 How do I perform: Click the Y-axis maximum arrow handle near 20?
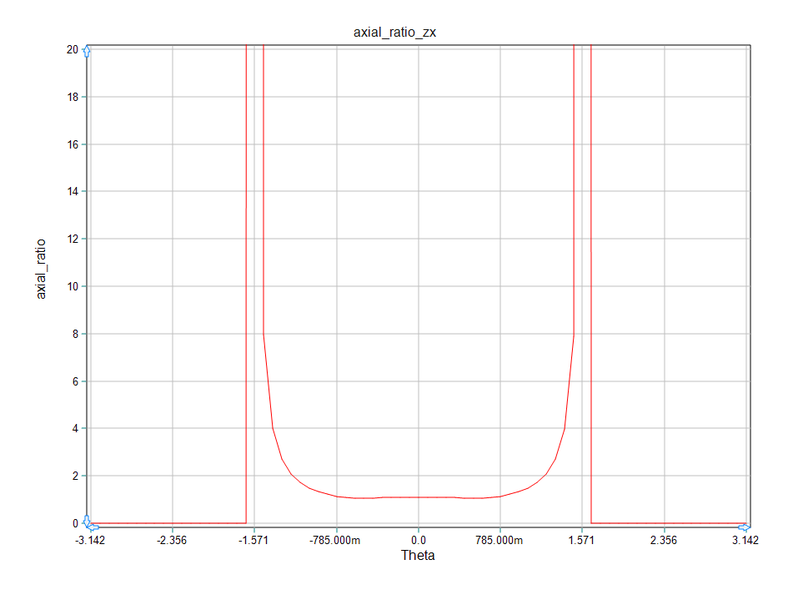pyautogui.click(x=87, y=51)
